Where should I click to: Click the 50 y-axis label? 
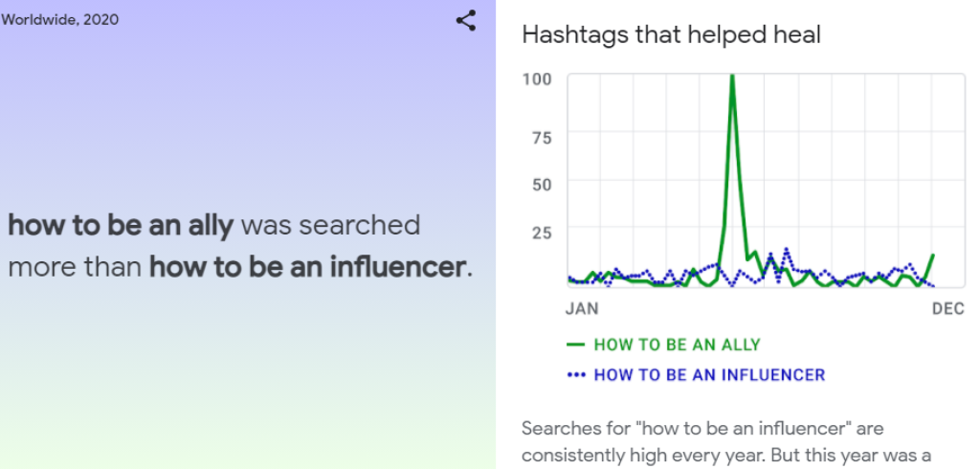(x=543, y=186)
